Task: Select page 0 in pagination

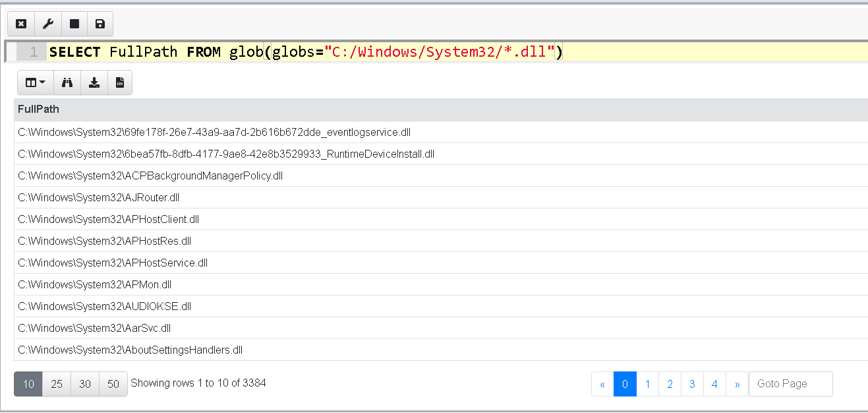Action: [x=625, y=384]
